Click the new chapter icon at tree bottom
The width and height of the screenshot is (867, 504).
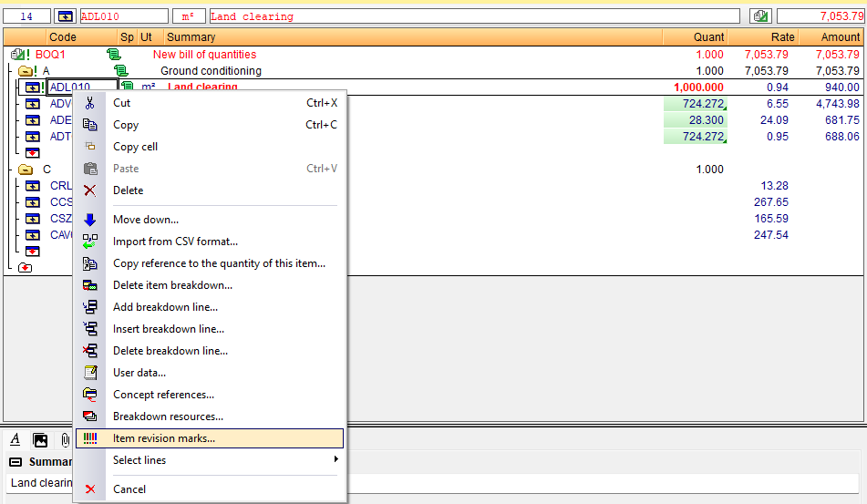[25, 268]
